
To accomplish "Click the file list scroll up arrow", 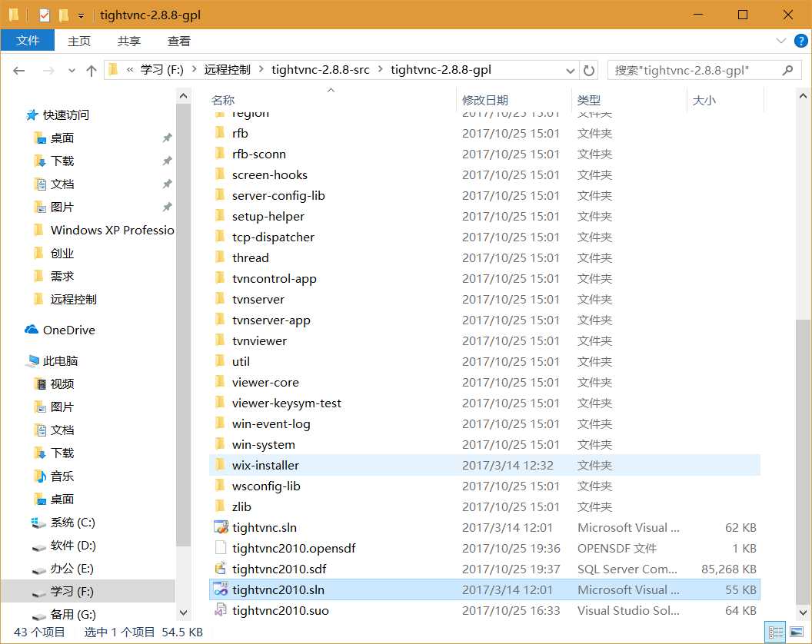I will click(x=803, y=96).
